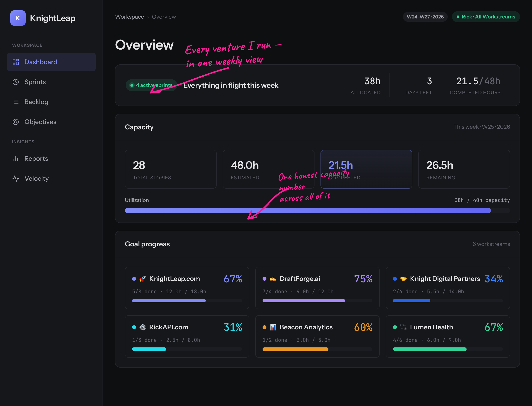The height and width of the screenshot is (406, 532).
Task: Click the chart emoji on Beacon Analytics
Action: 273,327
